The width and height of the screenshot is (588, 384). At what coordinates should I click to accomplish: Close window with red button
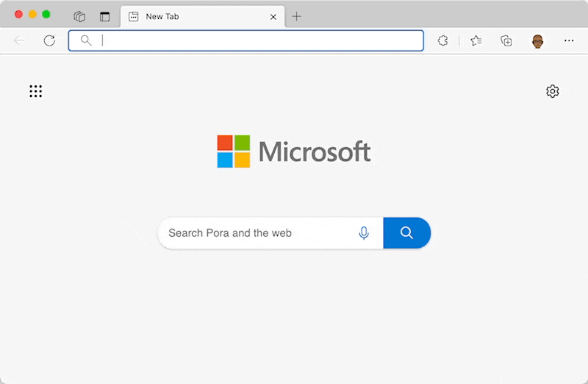pos(19,14)
